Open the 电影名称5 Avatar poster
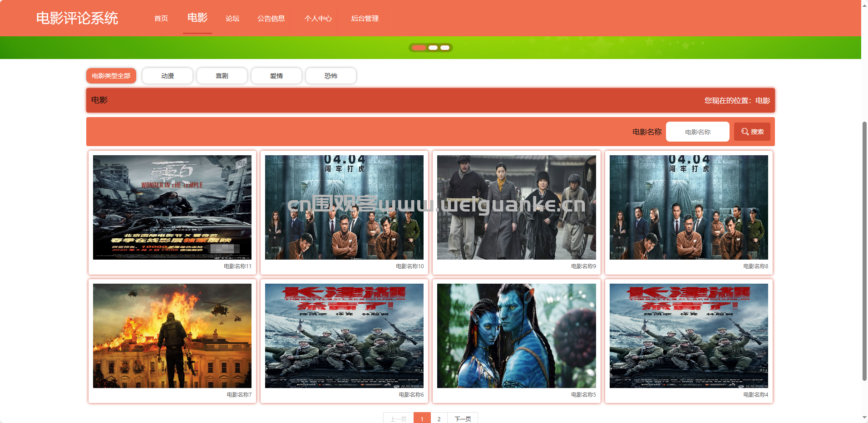The height and width of the screenshot is (423, 868). pos(517,336)
